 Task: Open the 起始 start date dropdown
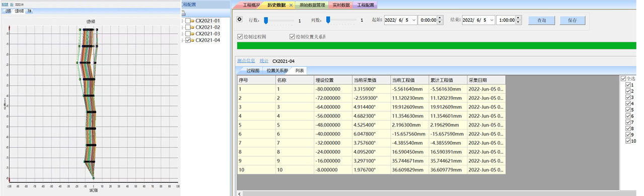[x=413, y=20]
